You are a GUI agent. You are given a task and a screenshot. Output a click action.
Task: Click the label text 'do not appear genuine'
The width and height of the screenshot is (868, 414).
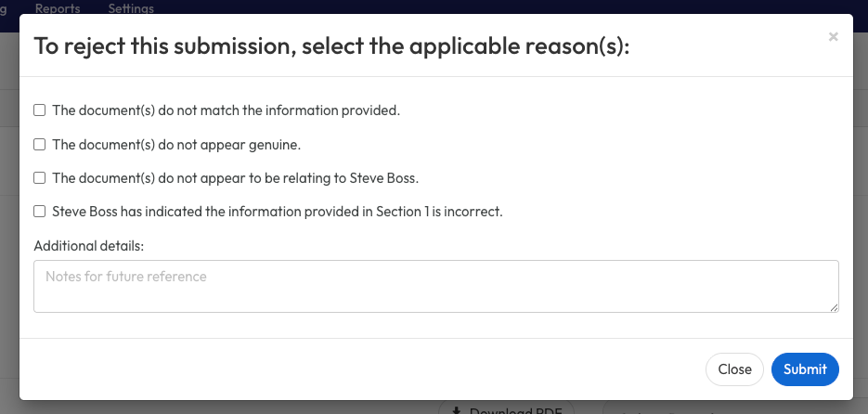[176, 145]
